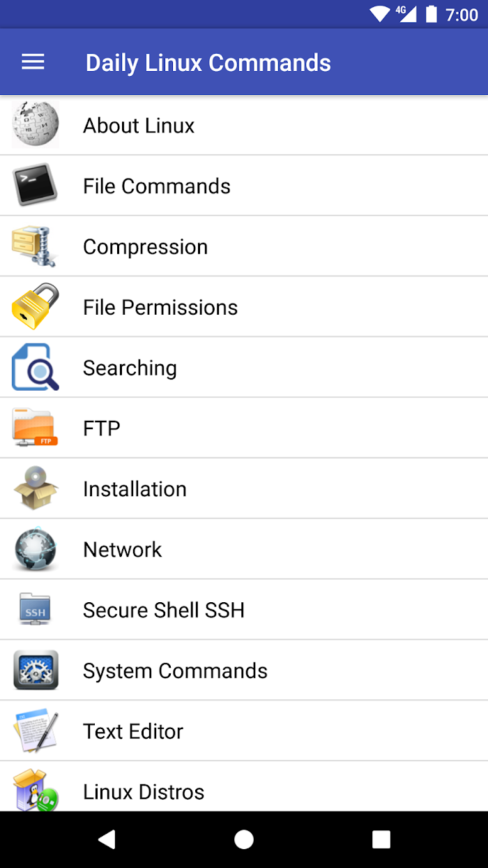
Task: Tap the terminal icon for File Commands
Action: click(35, 186)
